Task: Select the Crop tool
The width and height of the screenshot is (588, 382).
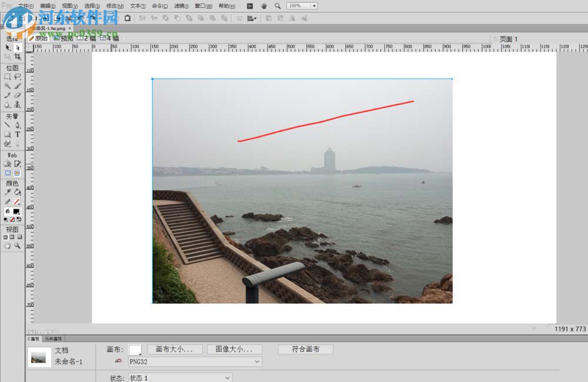Action: coord(17,57)
